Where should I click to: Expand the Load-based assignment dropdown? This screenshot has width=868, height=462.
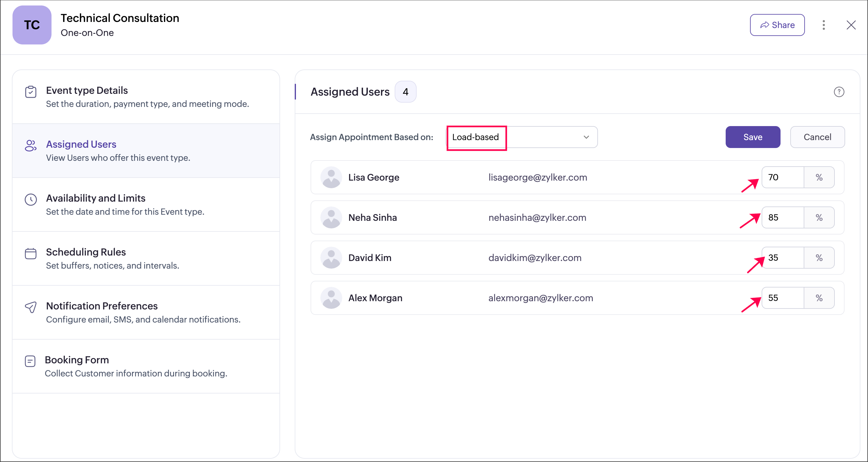click(521, 137)
